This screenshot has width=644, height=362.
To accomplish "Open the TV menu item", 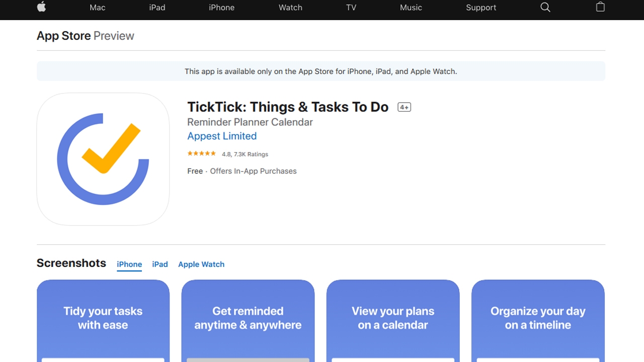I will pyautogui.click(x=351, y=8).
